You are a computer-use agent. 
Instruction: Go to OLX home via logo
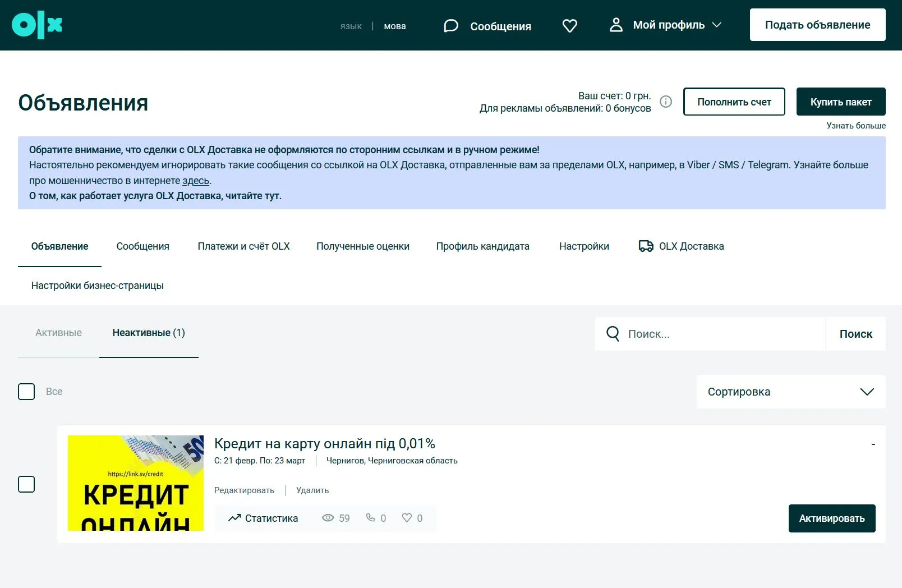tap(37, 25)
